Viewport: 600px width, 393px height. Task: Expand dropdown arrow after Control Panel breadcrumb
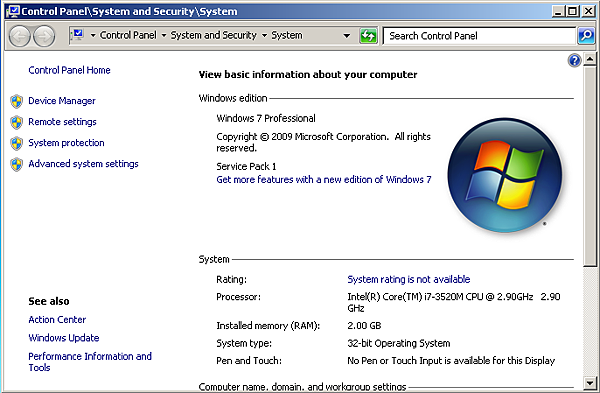tap(164, 36)
